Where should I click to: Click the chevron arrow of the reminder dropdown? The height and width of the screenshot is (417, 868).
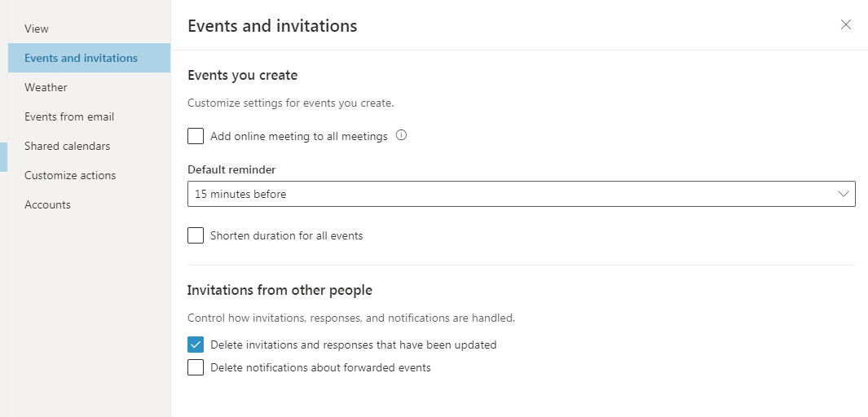click(x=844, y=194)
